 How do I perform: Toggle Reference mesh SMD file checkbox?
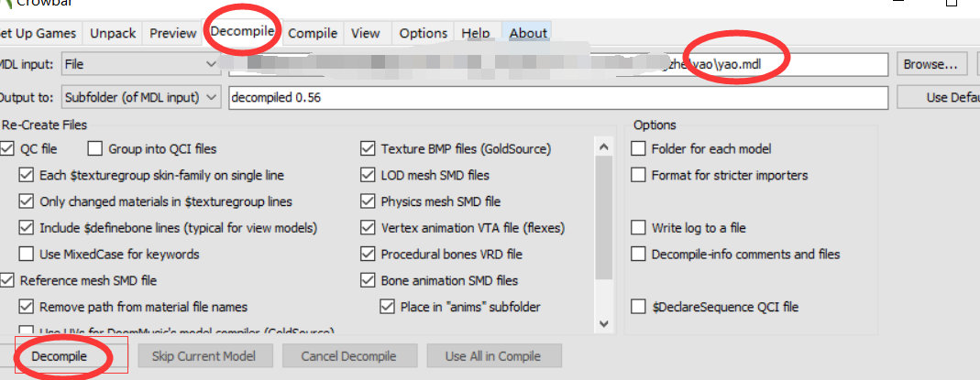coord(7,280)
